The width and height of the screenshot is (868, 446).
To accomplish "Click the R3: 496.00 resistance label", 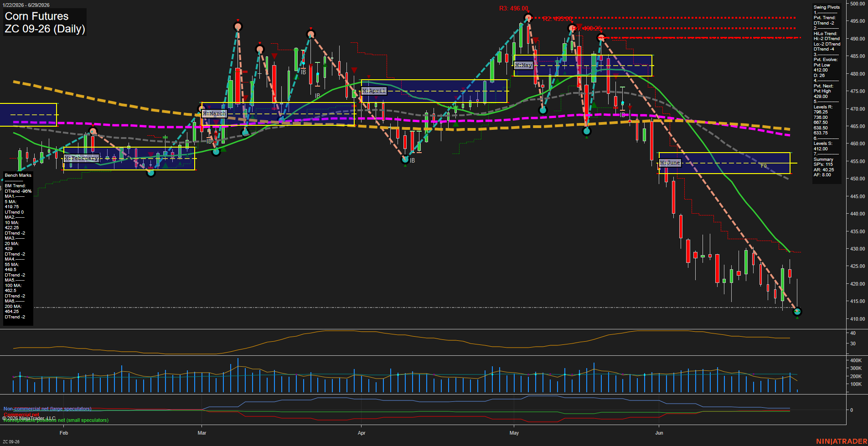I will pos(513,9).
